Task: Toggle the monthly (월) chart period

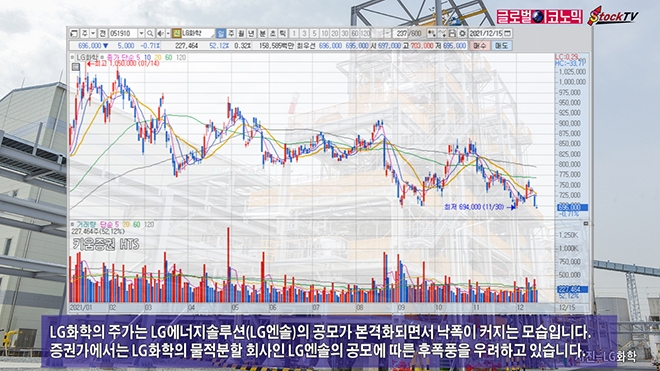Action: coord(241,33)
